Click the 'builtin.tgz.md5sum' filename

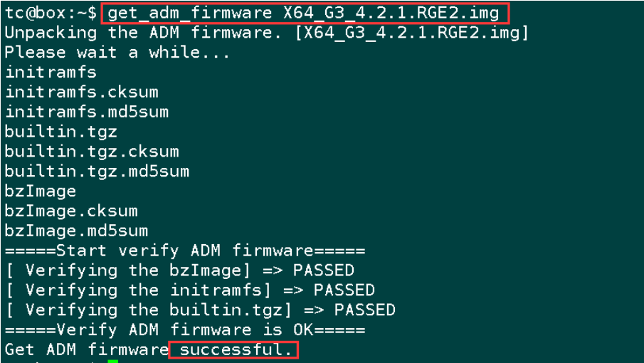97,172
